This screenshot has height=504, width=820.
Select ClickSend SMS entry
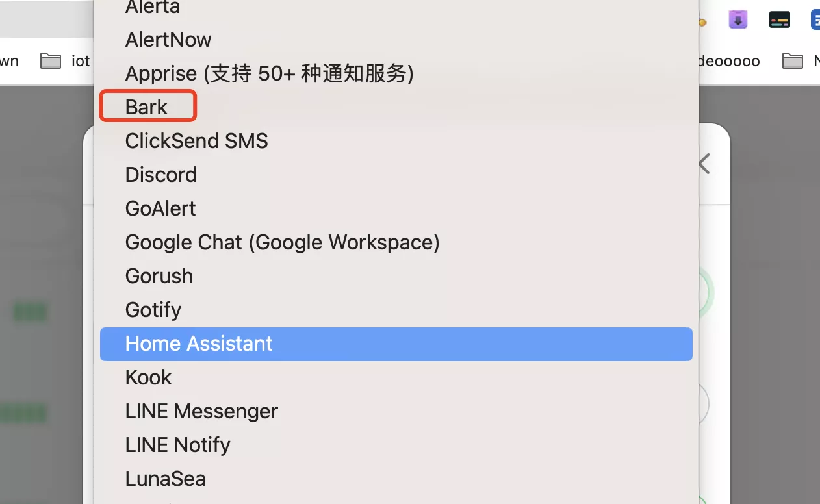point(196,141)
